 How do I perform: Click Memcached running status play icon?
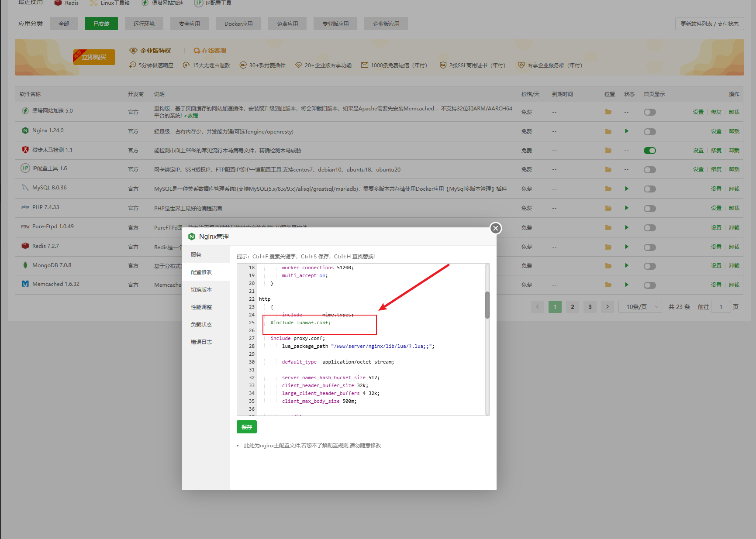(x=627, y=285)
